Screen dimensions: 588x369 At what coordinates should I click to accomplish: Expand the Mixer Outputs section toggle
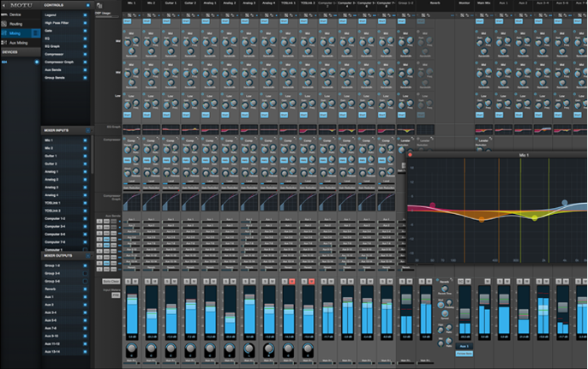87,255
